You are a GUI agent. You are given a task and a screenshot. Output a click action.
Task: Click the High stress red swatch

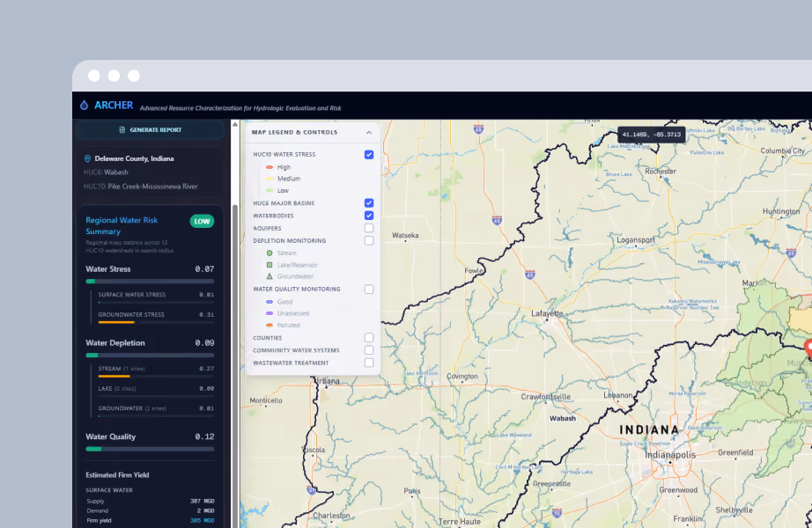269,167
